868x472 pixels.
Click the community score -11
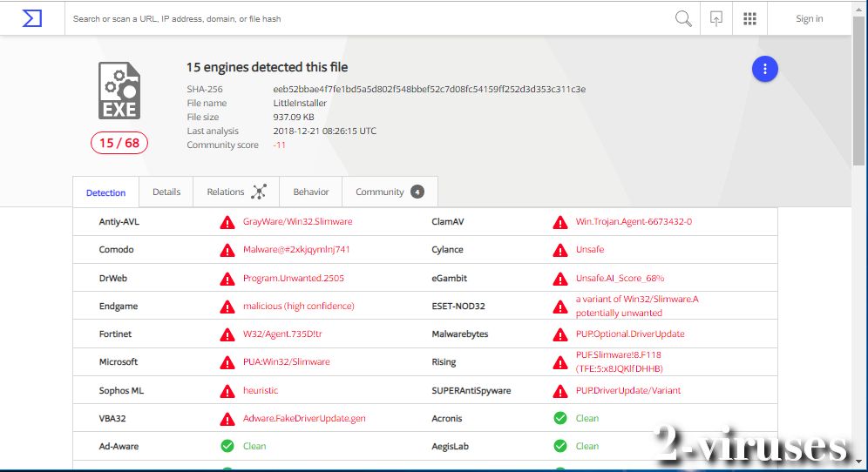(279, 145)
